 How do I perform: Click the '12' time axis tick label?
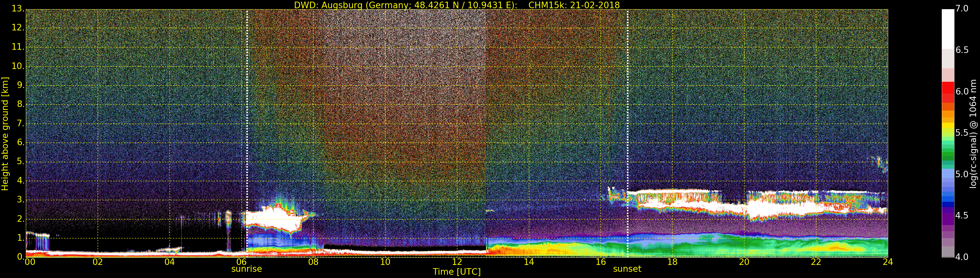[457, 262]
